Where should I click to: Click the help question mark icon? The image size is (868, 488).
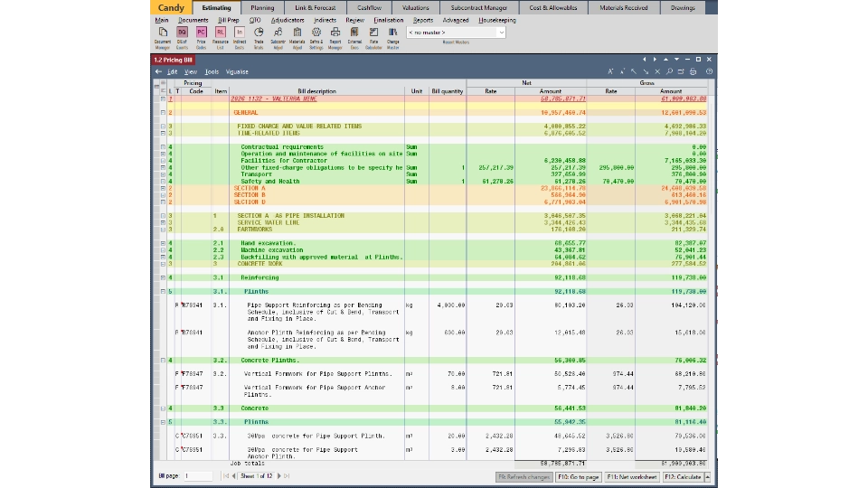click(x=709, y=71)
